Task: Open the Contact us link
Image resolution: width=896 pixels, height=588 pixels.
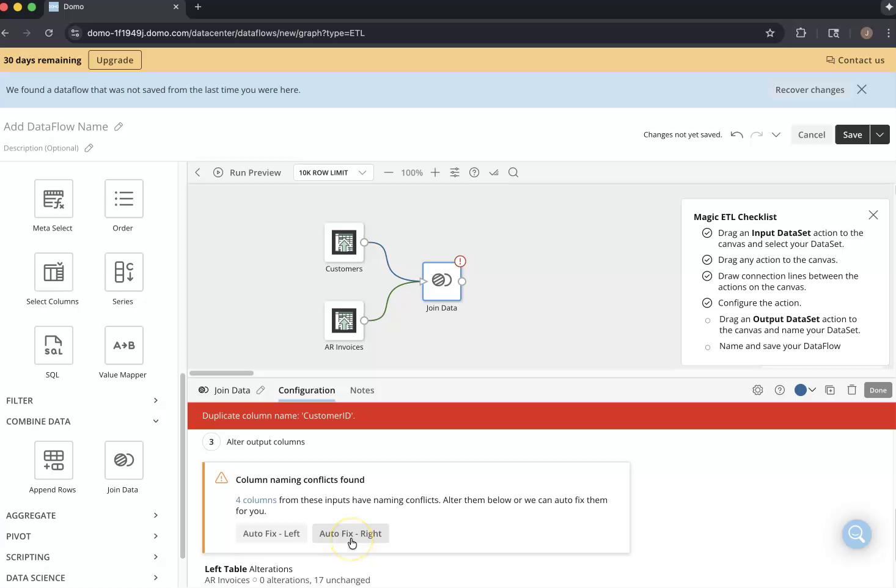Action: tap(855, 60)
